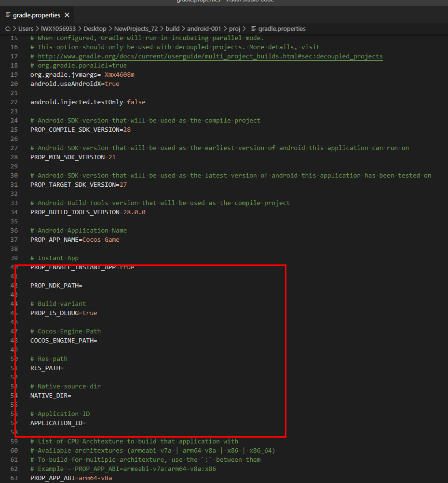
Task: Click line number 25
Action: coord(14,129)
